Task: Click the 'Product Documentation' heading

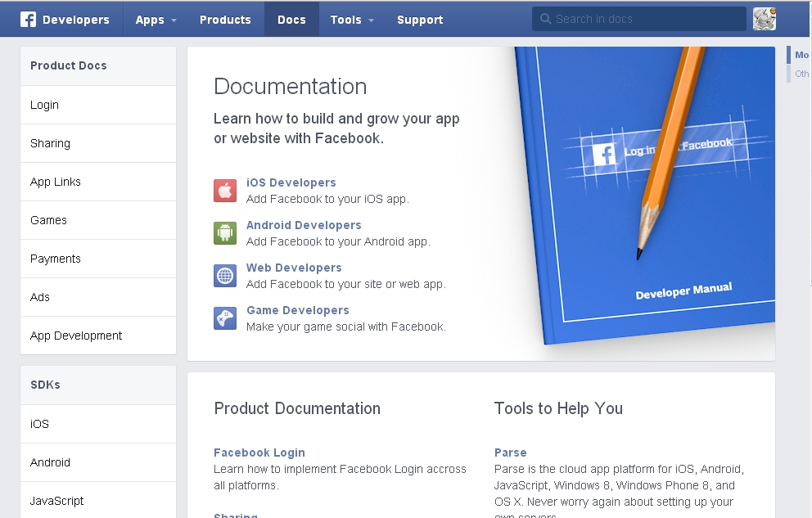Action: point(297,408)
